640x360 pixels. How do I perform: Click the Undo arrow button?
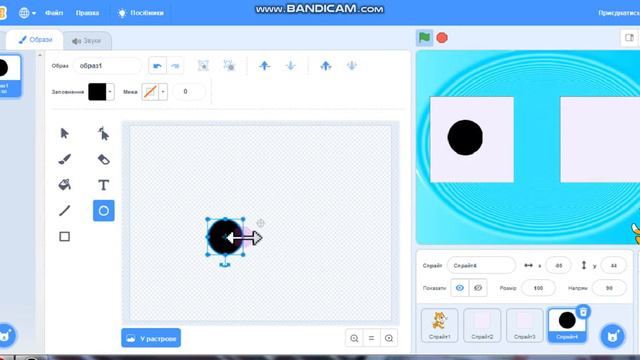158,66
